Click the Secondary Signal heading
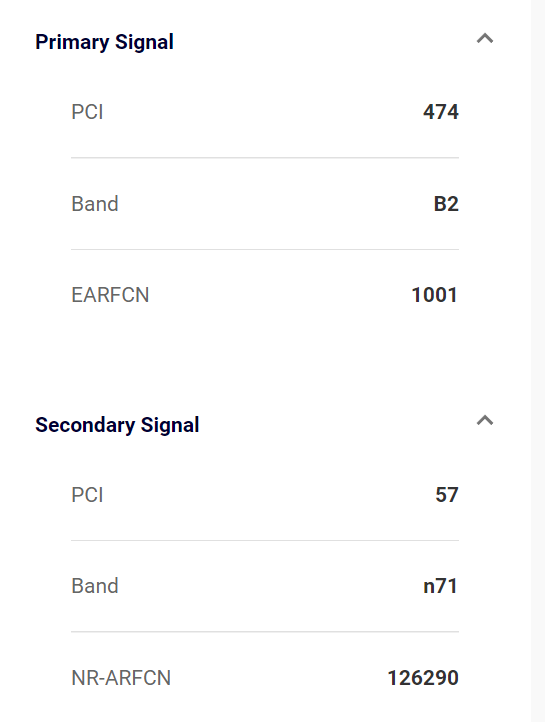545x722 pixels. click(117, 425)
